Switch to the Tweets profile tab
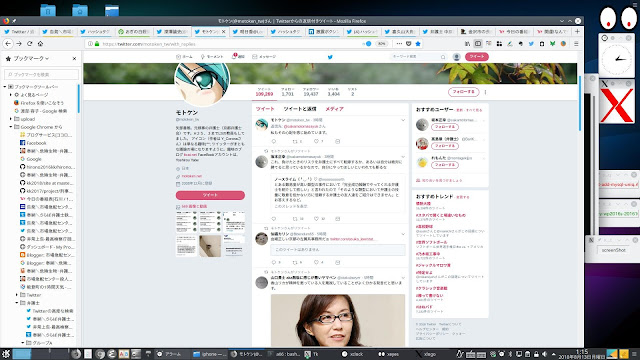640x360 pixels. tap(265, 109)
